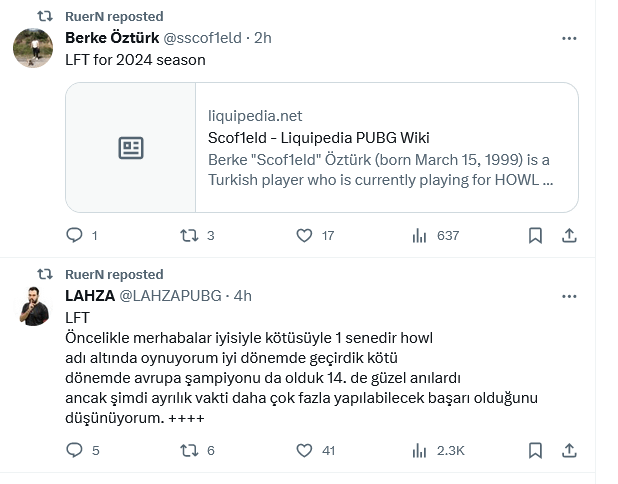This screenshot has width=618, height=484.
Task: Like LAHZA's LFT tweet
Action: (x=305, y=450)
